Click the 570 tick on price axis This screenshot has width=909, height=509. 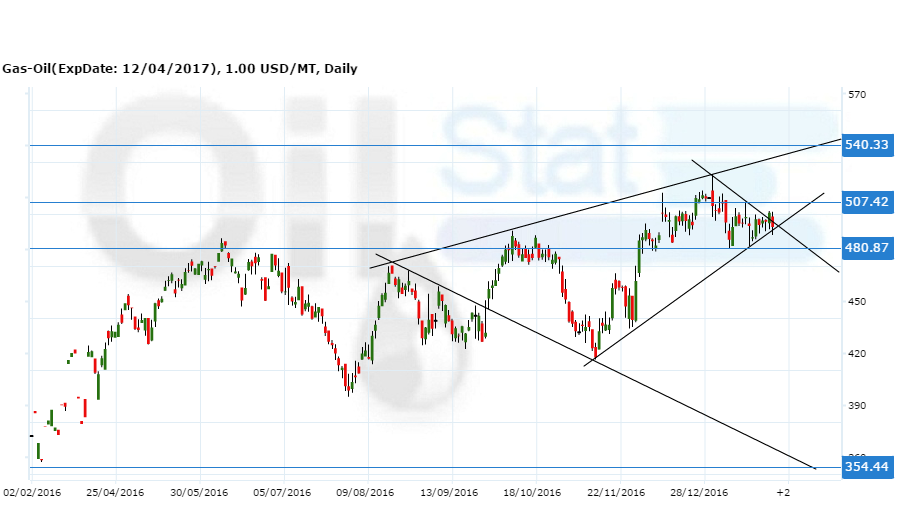tap(856, 95)
